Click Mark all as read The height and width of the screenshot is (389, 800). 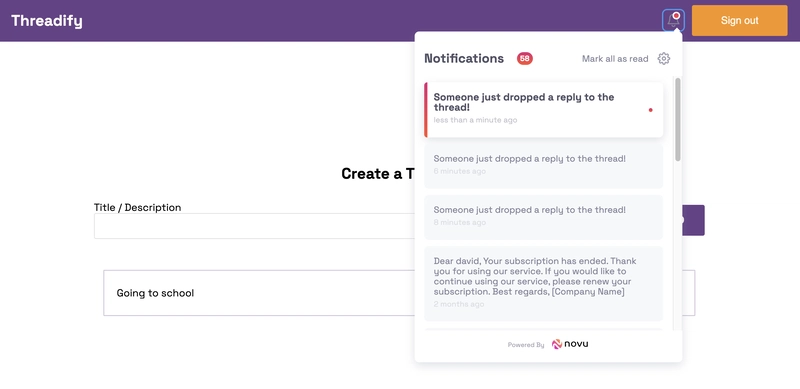point(615,59)
